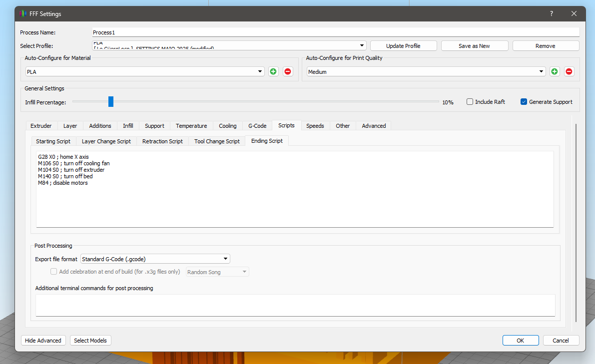The image size is (595, 364).
Task: Show the Layer Change Script sub-tab
Action: [106, 141]
